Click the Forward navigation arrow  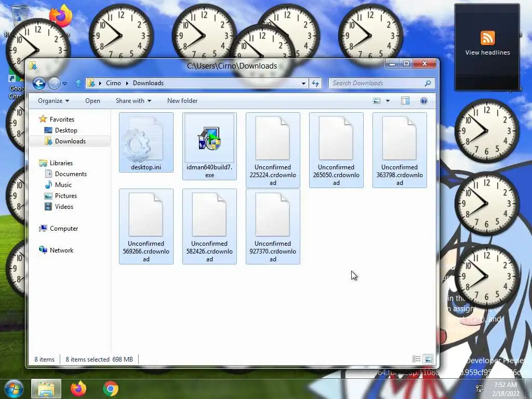click(54, 83)
